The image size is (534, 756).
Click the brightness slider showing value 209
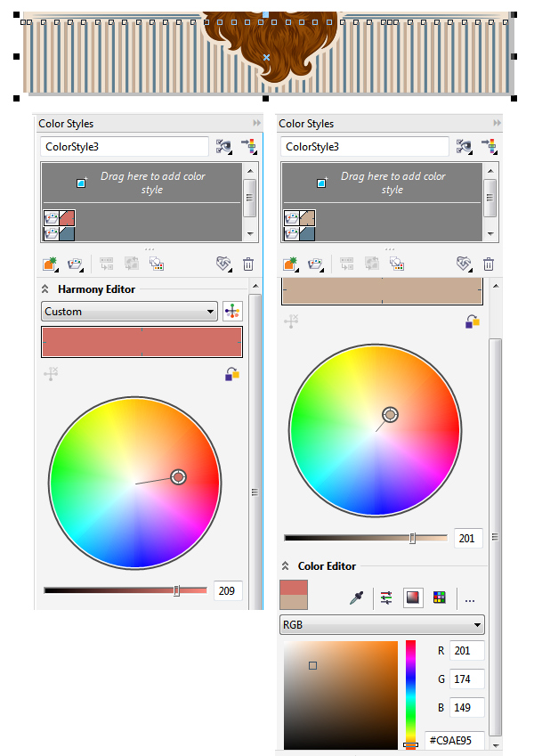click(125, 590)
